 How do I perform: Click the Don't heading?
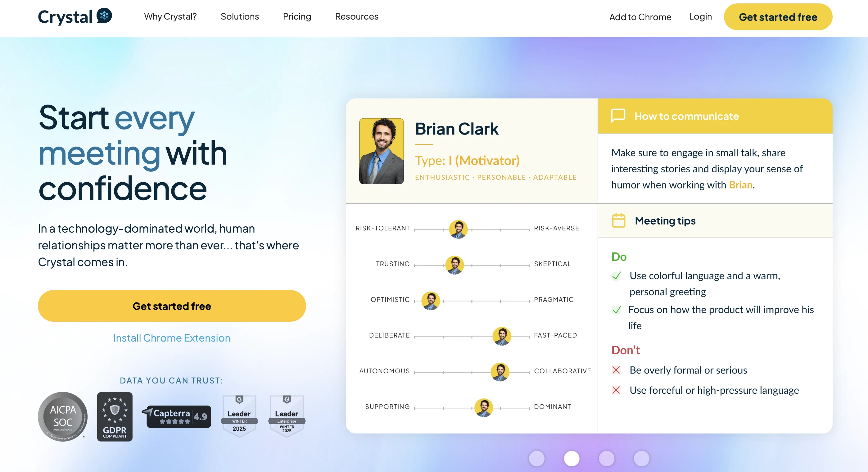coord(626,350)
